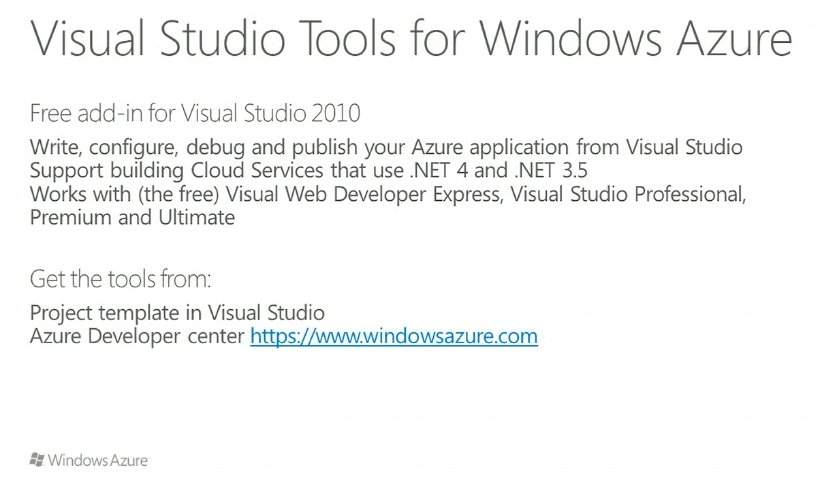The height and width of the screenshot is (478, 839).
Task: Click the line beginning "Works with (the free)"
Action: (388, 194)
